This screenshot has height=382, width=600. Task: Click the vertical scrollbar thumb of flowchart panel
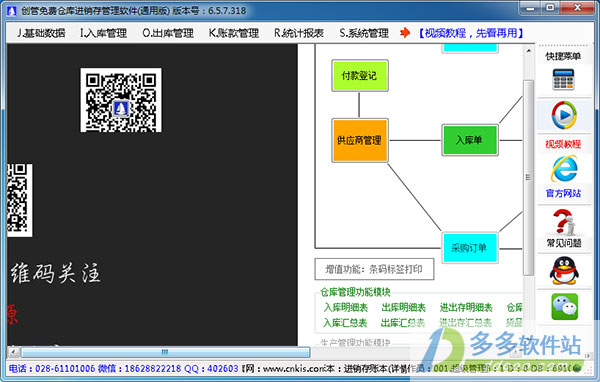tap(528, 177)
